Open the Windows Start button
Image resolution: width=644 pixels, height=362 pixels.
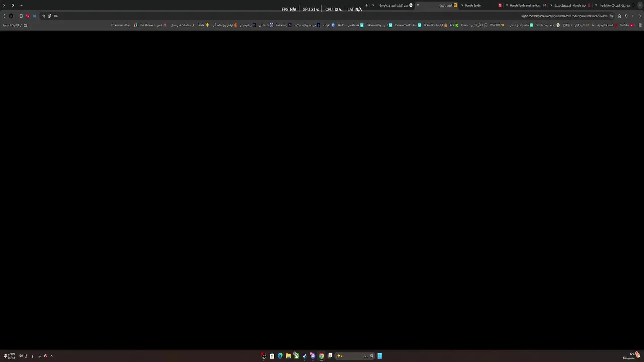point(380,356)
